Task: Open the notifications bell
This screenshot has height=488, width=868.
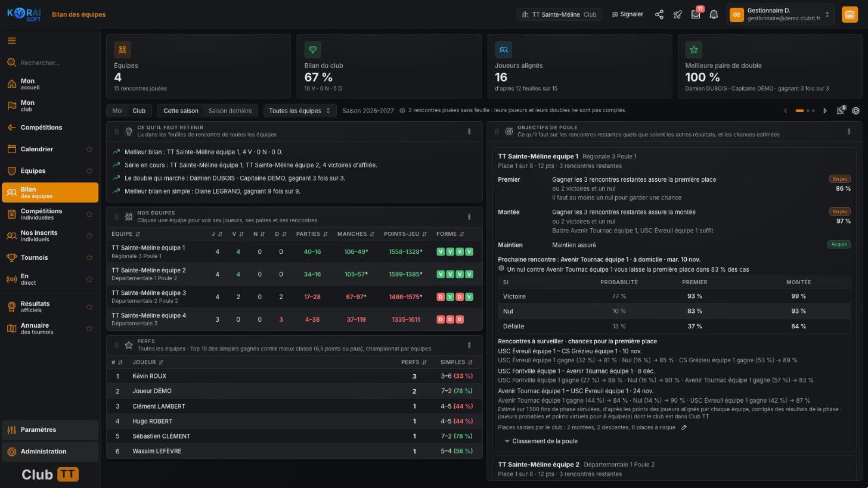Action: tap(714, 14)
